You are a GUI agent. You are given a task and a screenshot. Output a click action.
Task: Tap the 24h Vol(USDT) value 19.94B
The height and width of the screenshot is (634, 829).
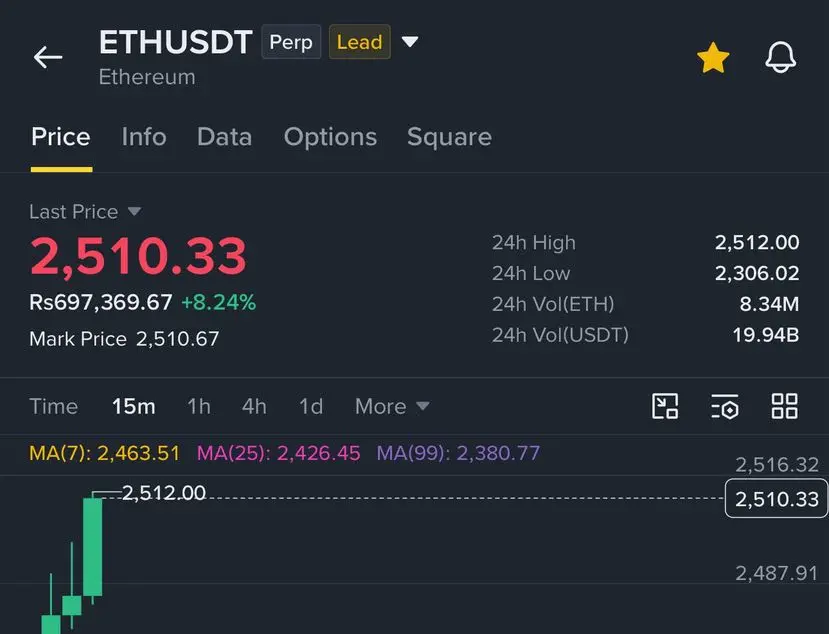click(766, 335)
